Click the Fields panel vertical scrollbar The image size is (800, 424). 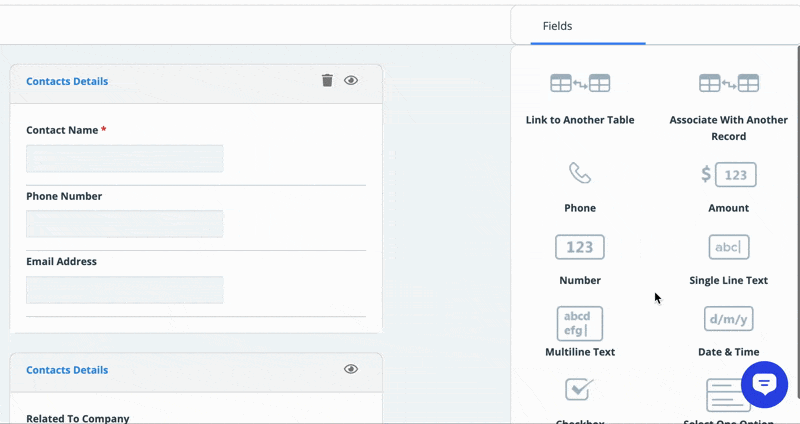[798, 222]
